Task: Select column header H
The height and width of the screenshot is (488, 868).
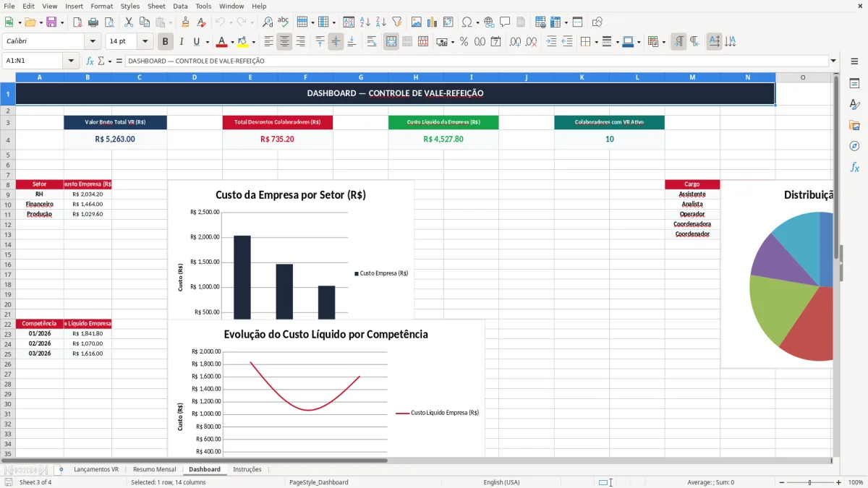Action: [x=416, y=77]
